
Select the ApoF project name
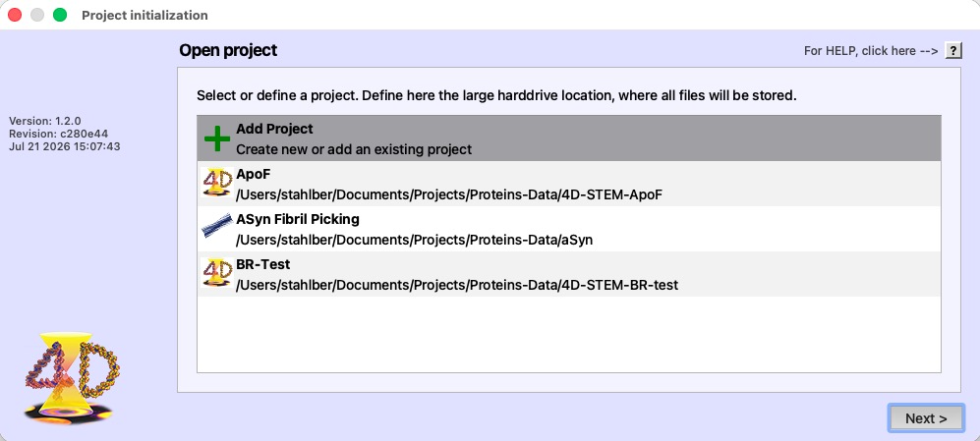click(x=254, y=174)
